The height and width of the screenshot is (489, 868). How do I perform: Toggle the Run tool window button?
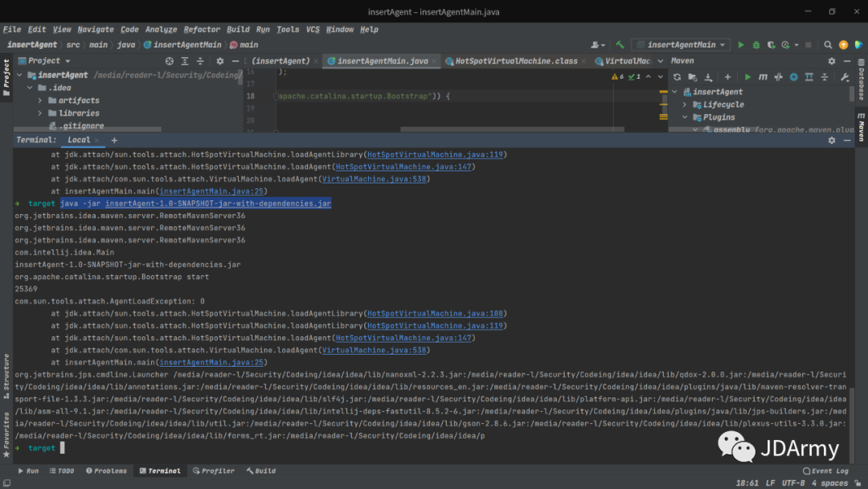point(28,471)
